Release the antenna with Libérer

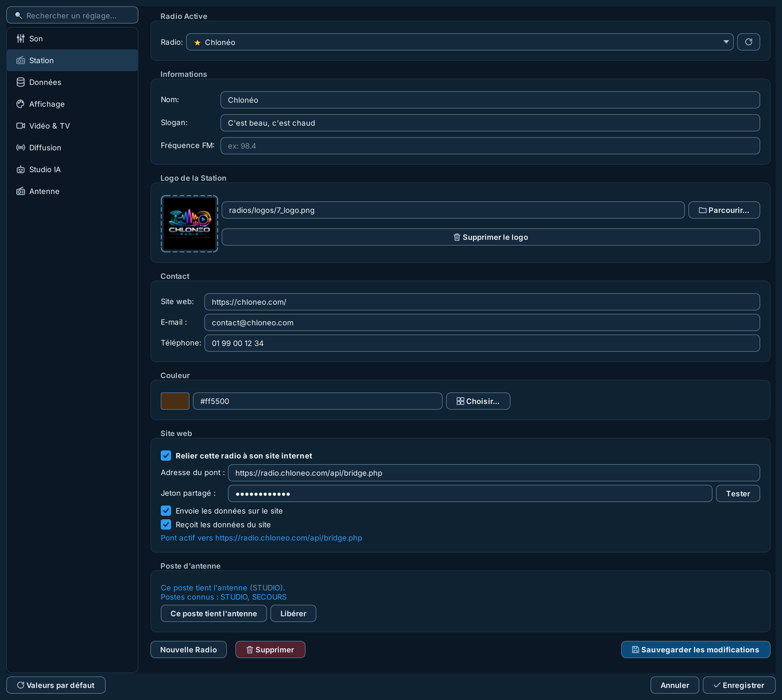coord(293,613)
